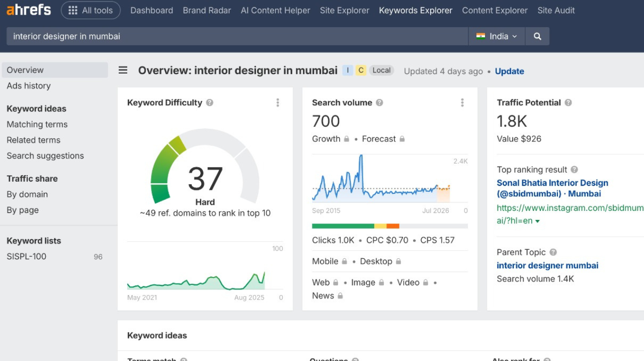Click help icon beside Top ranking result
644x361 pixels.
coord(574,170)
